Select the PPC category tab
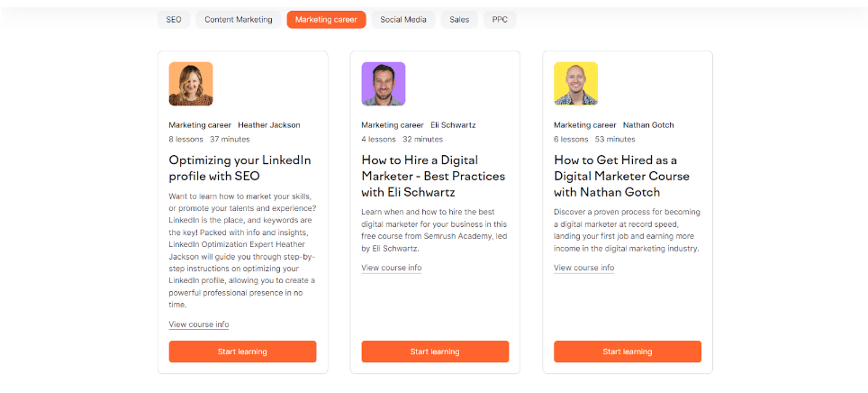868x393 pixels. 500,20
